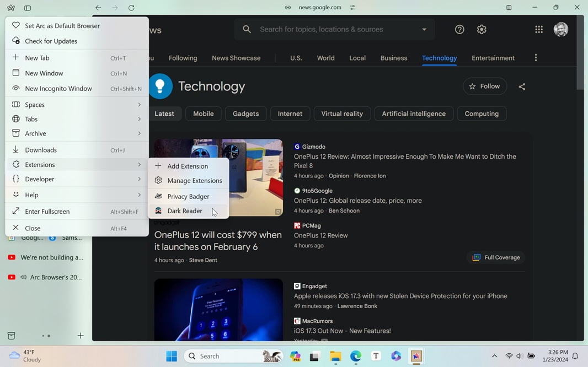Reload the page with refresh icon
Screen dimensions: 588x367
(x=131, y=8)
